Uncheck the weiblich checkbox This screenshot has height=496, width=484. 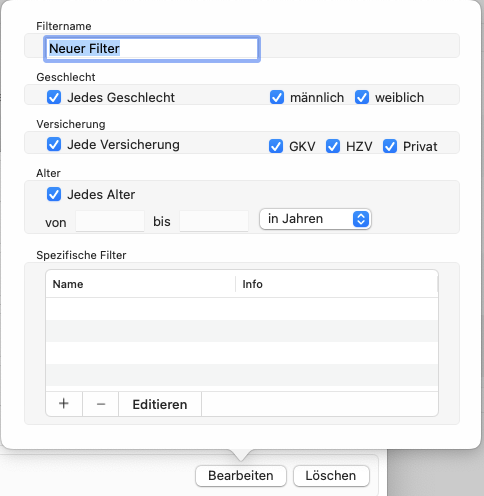[x=362, y=97]
